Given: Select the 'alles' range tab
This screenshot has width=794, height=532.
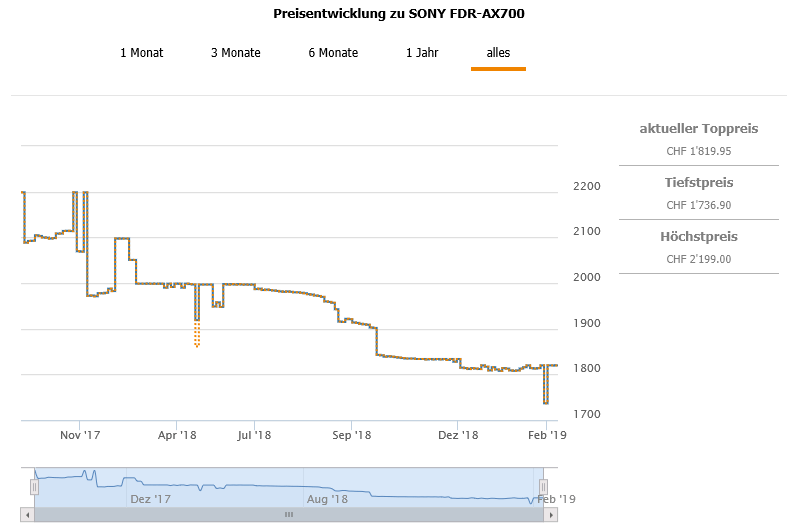Looking at the screenshot, I should (x=498, y=53).
